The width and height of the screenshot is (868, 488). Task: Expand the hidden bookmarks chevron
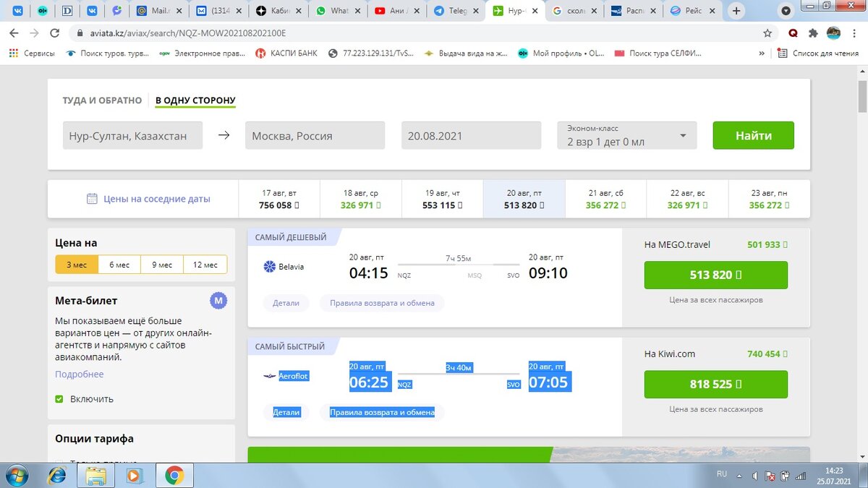tap(761, 53)
